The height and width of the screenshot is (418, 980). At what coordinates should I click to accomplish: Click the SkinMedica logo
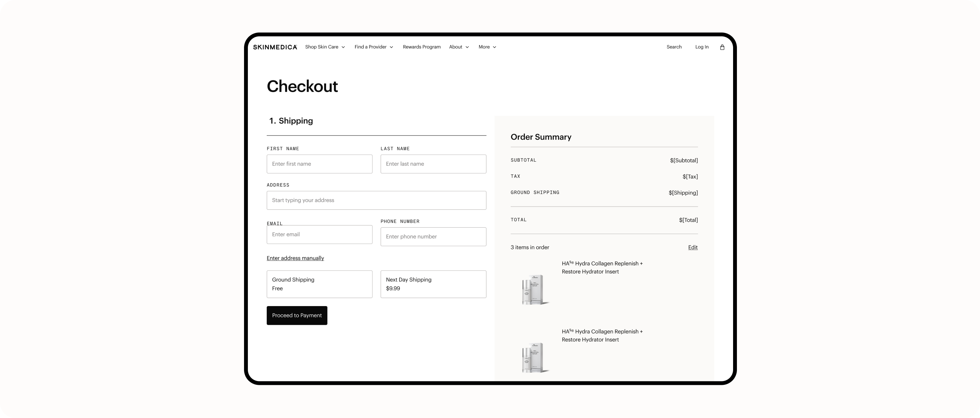(x=275, y=47)
